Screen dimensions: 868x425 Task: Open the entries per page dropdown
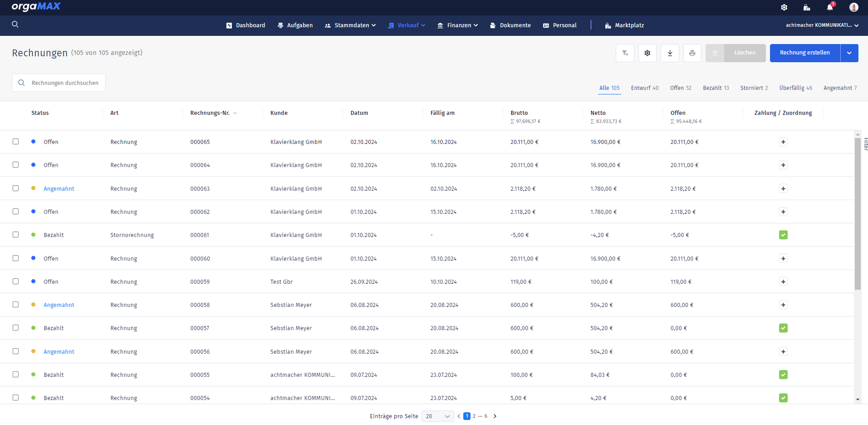pyautogui.click(x=437, y=416)
